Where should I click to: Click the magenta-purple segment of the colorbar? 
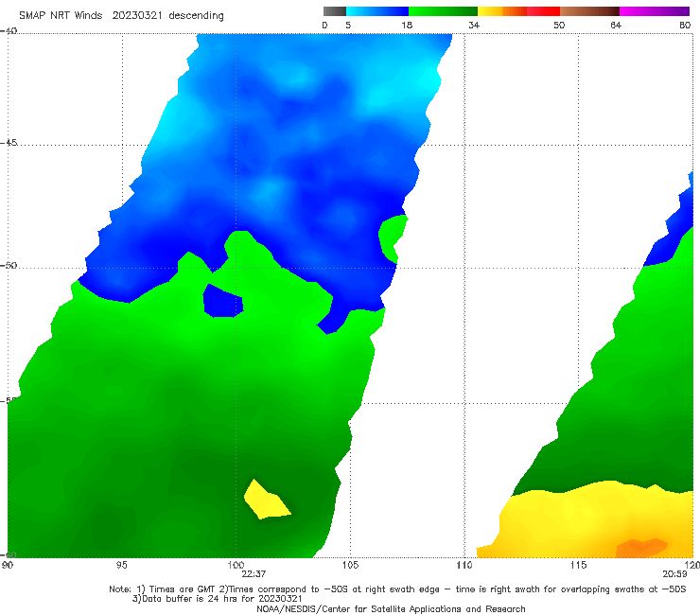click(x=655, y=11)
